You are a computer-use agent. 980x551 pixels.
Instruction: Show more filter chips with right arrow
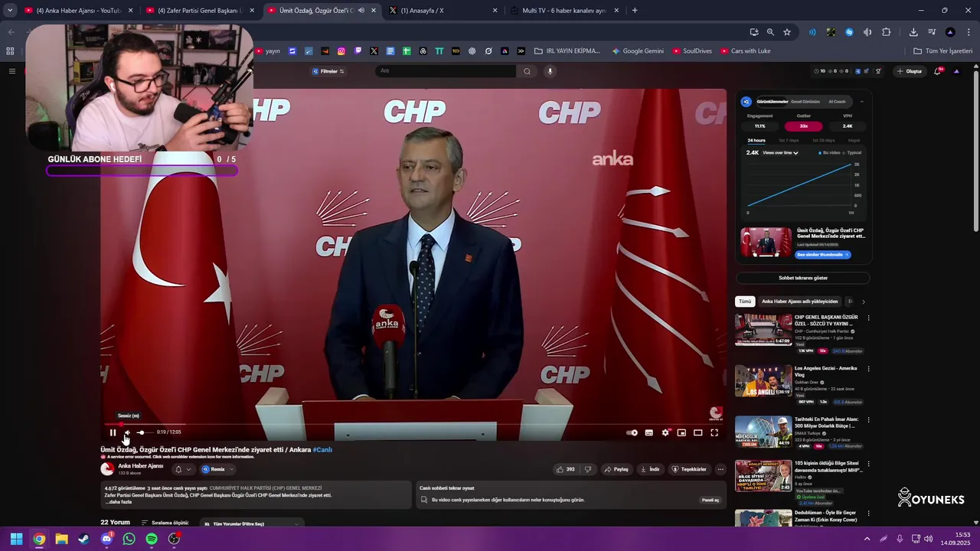tap(863, 302)
